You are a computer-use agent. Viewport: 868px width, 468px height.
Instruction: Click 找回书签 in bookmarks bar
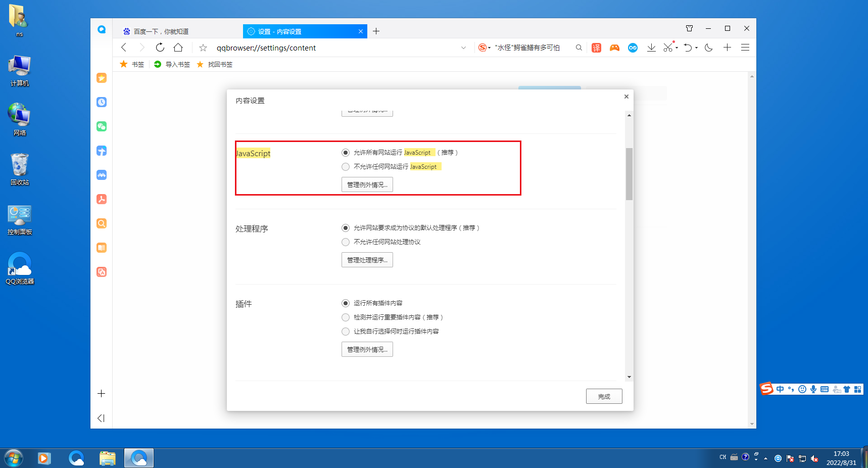tap(215, 64)
